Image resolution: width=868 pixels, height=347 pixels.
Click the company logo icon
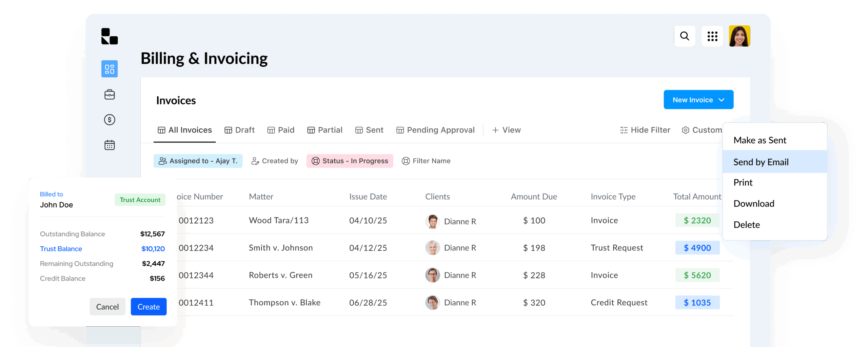coord(110,36)
